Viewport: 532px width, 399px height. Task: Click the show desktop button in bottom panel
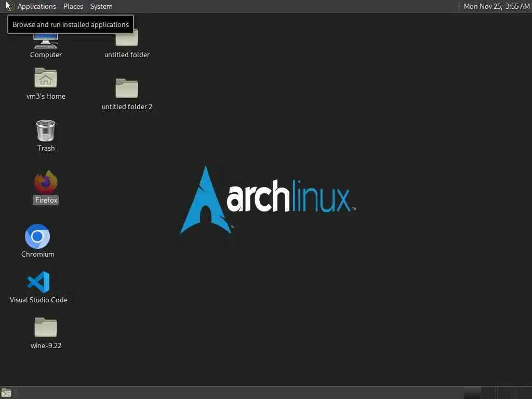point(6,393)
